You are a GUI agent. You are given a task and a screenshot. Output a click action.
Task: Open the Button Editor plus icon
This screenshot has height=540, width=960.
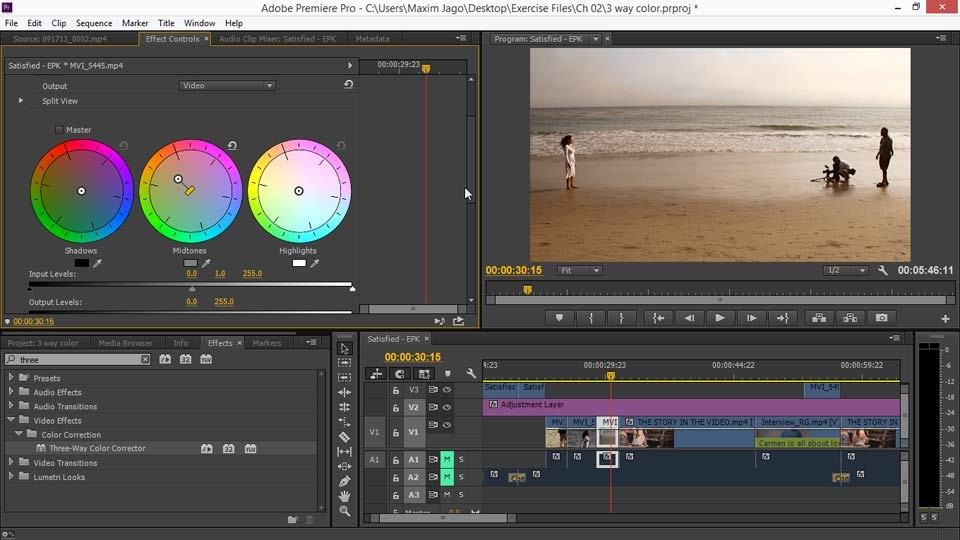[x=945, y=319]
